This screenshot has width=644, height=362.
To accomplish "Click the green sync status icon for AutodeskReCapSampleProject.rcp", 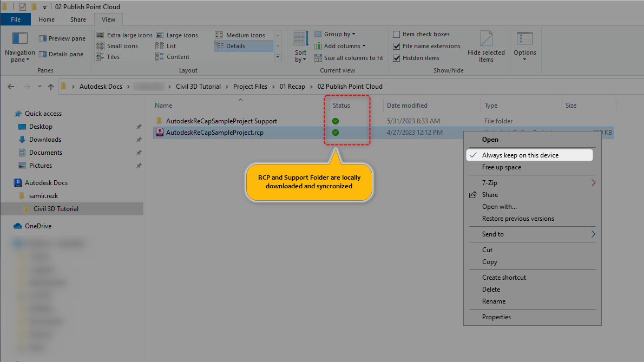I will [x=336, y=132].
